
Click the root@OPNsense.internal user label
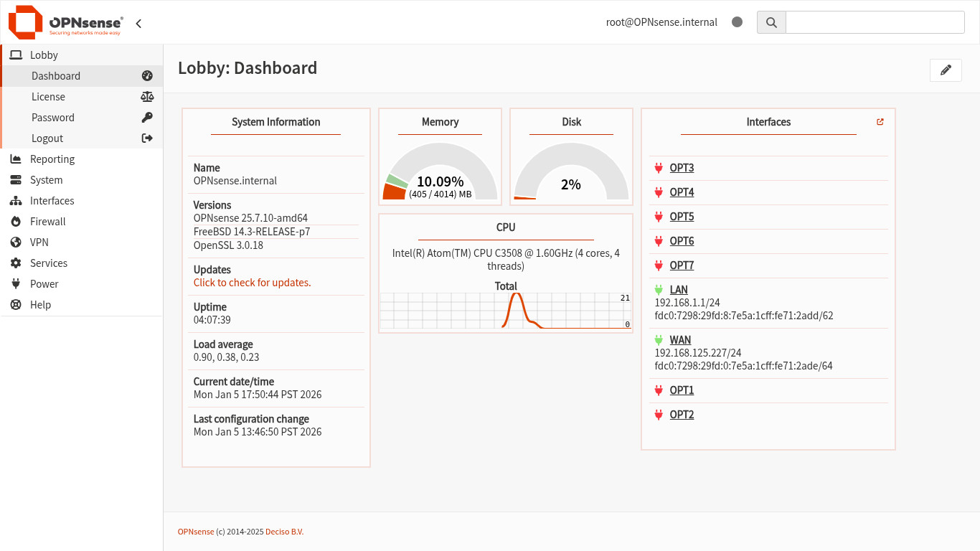(661, 22)
